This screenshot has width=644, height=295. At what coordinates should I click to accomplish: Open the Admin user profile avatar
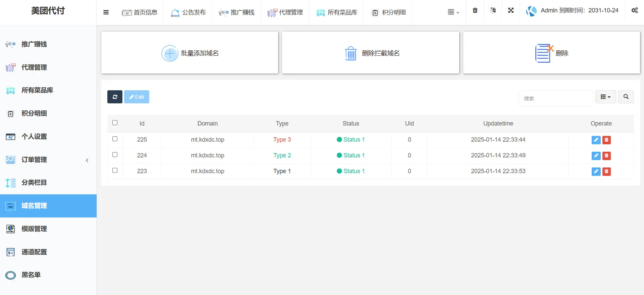[531, 11]
